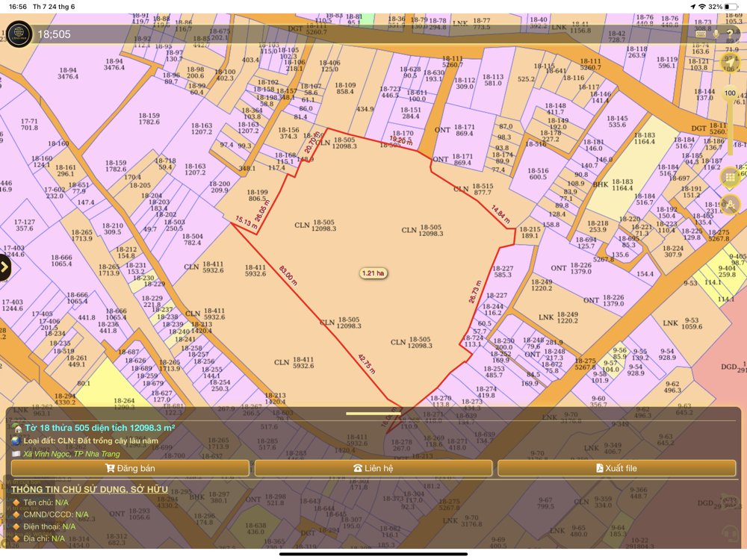Screen dimensions: 747x560
Task: Open the question mark help icon
Action: pos(730,34)
